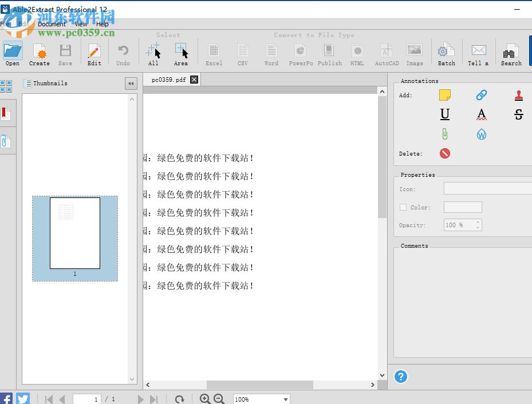Select the Edit pencil tool
The height and width of the screenshot is (404, 532).
[x=94, y=53]
